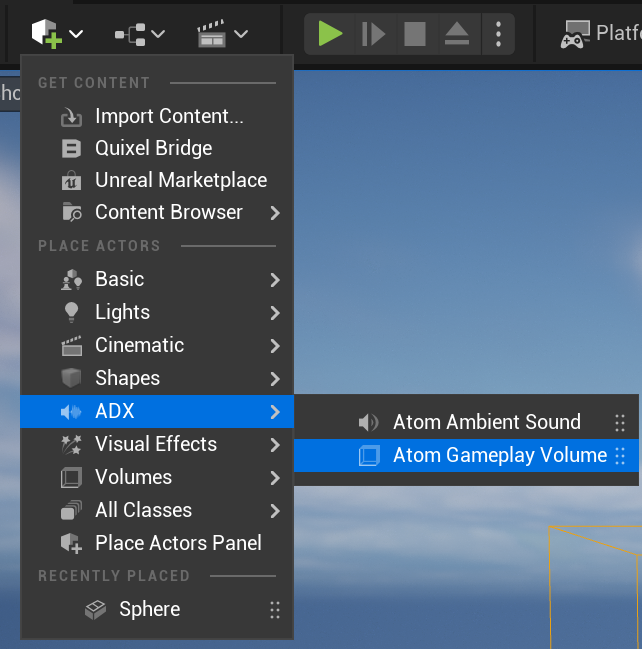This screenshot has width=642, height=649.
Task: Expand the Shapes submenu chevron
Action: pos(275,379)
